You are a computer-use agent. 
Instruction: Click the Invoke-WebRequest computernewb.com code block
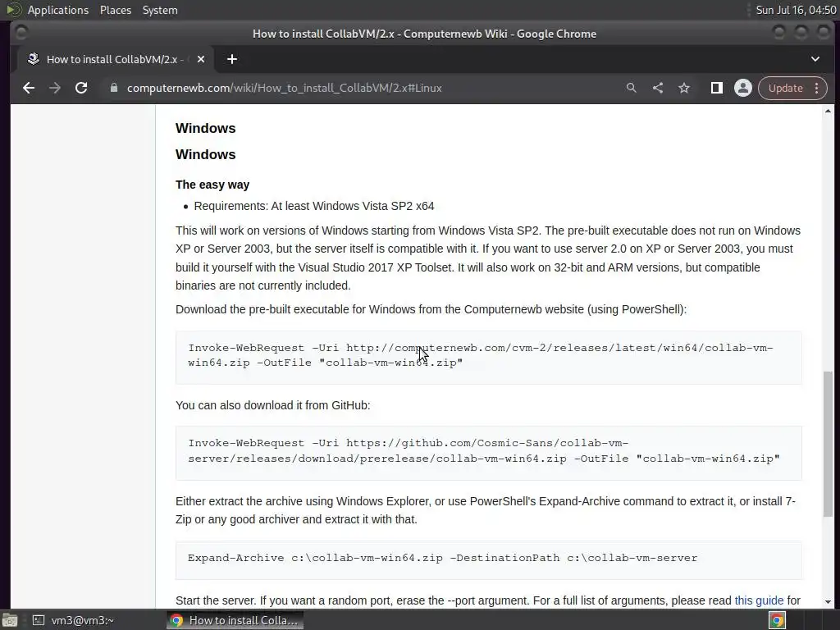[489, 358]
